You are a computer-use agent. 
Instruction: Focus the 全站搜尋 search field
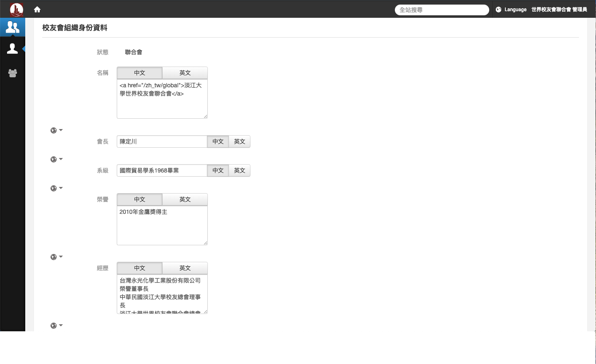pyautogui.click(x=442, y=10)
